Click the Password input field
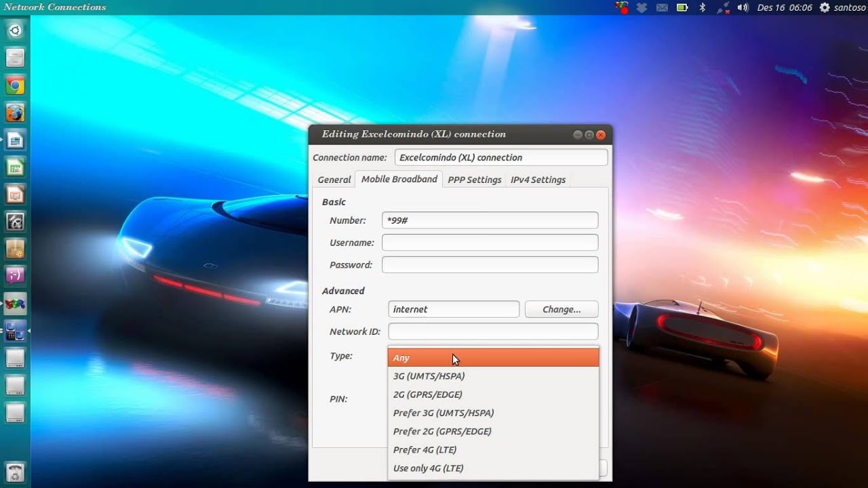The height and width of the screenshot is (488, 868). tap(490, 265)
